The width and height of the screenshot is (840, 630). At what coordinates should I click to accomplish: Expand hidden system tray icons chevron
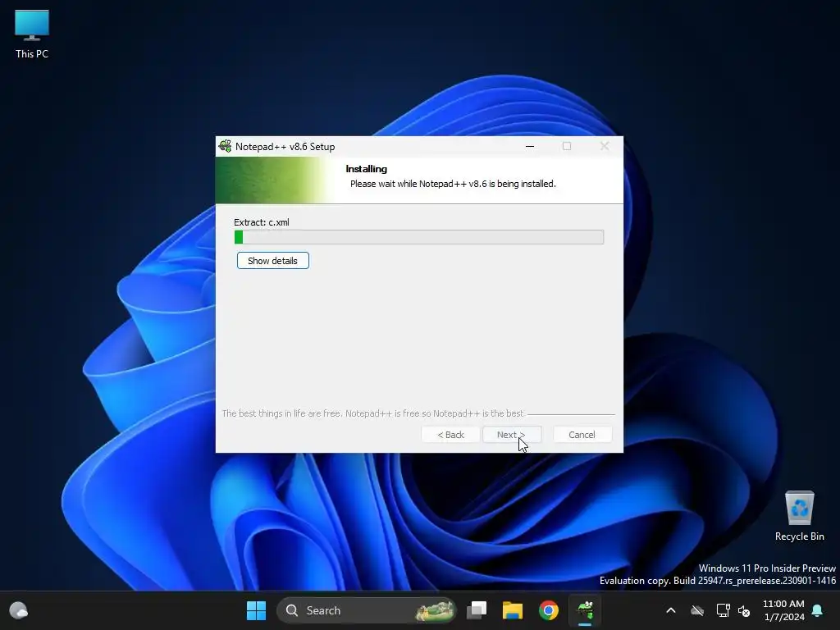point(671,610)
